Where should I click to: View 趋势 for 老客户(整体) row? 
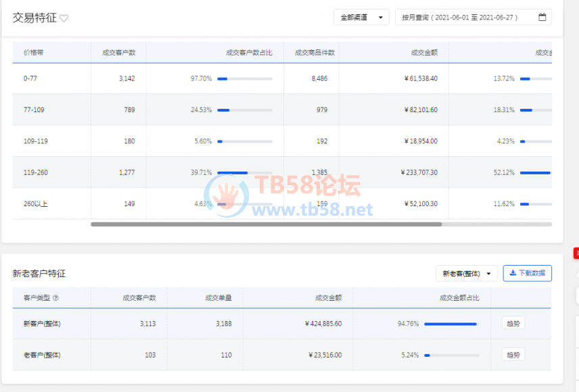click(513, 355)
